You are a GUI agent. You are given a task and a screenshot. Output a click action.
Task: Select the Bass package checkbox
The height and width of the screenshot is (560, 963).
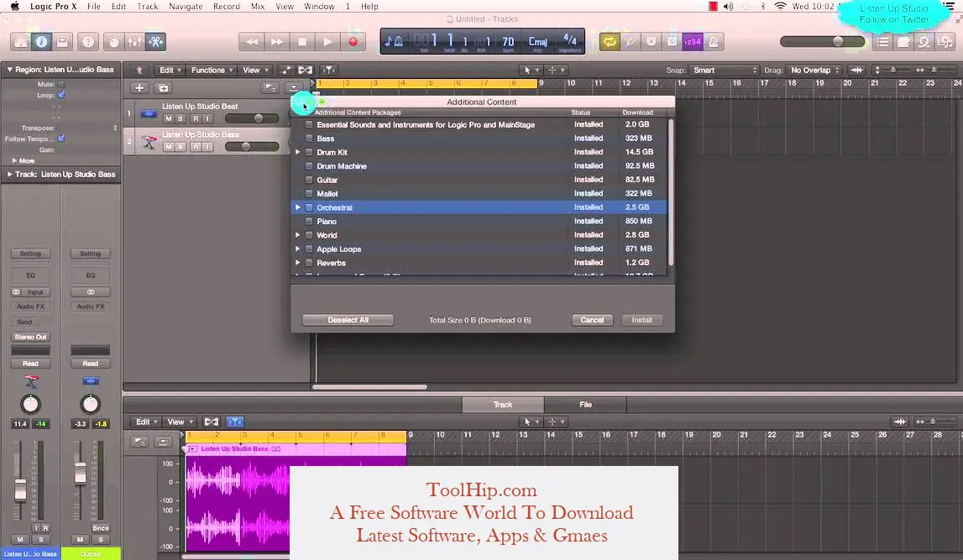(309, 139)
